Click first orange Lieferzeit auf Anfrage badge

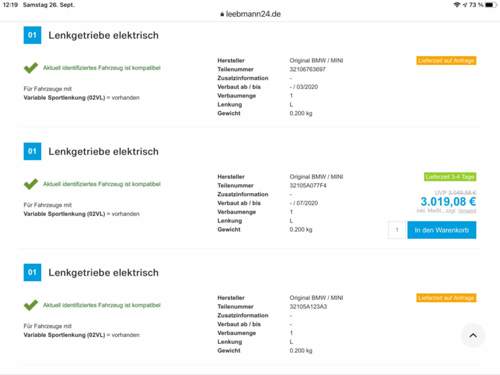446,61
